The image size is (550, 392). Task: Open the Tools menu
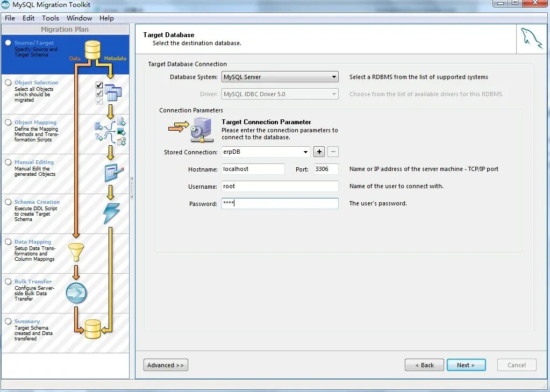[x=51, y=18]
